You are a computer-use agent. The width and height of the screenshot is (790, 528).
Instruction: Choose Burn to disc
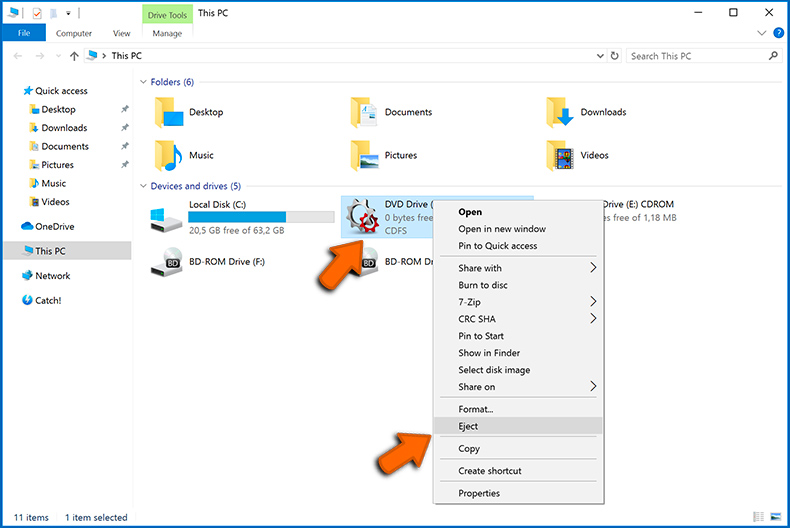(518, 285)
